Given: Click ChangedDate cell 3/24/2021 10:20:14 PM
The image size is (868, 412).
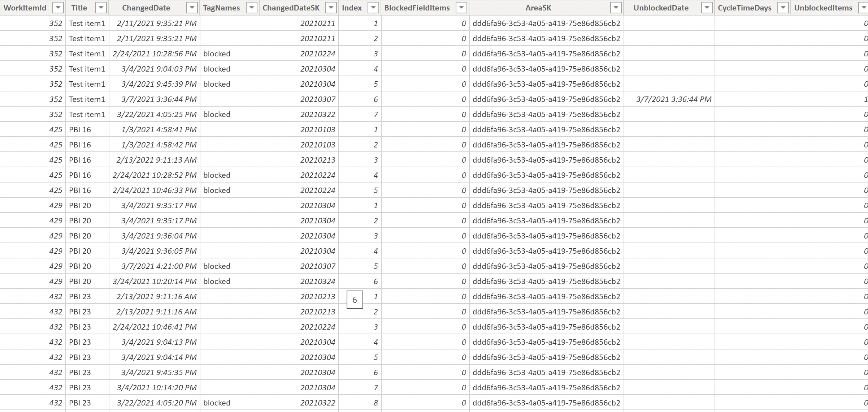Looking at the screenshot, I should [155, 281].
